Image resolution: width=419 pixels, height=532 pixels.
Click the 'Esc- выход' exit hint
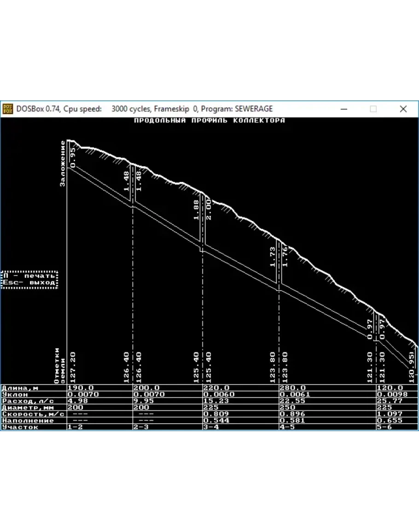[x=29, y=282]
